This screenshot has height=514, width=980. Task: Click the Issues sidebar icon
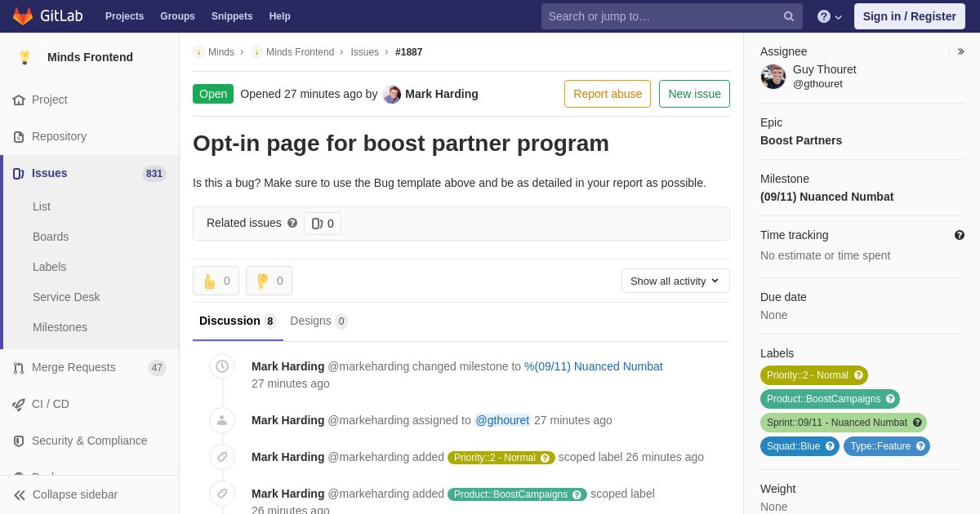click(x=19, y=173)
